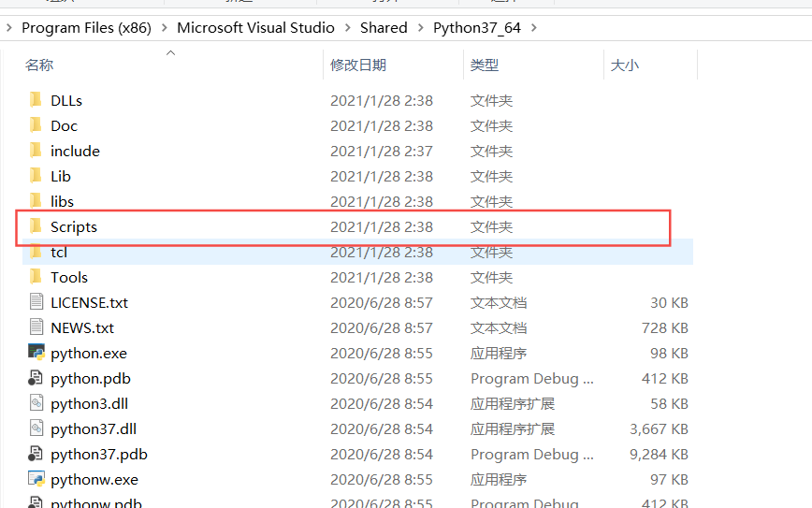The width and height of the screenshot is (812, 508).
Task: Select the DLLs folder name
Action: click(x=66, y=100)
